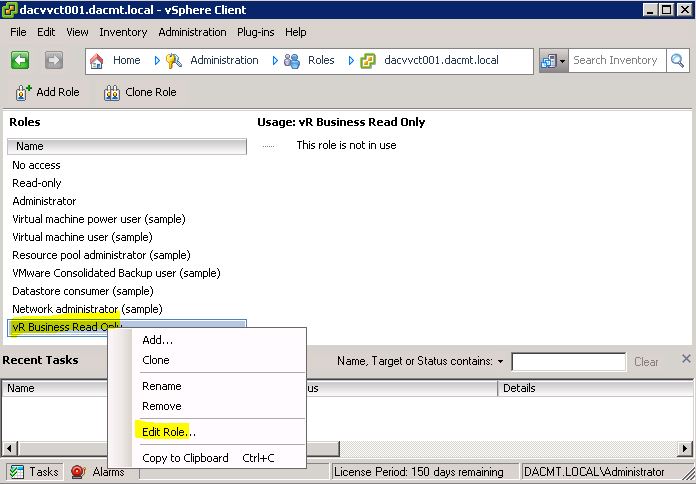Click dacvvct001.dacmt.local in the breadcrumb

(441, 60)
